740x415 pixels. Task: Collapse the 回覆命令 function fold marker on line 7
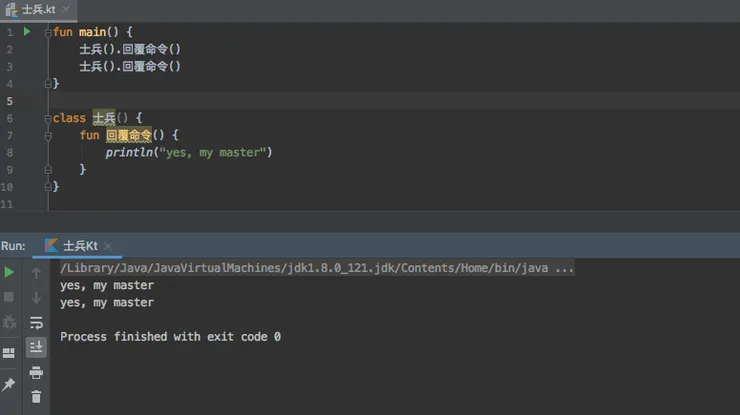pyautogui.click(x=48, y=136)
